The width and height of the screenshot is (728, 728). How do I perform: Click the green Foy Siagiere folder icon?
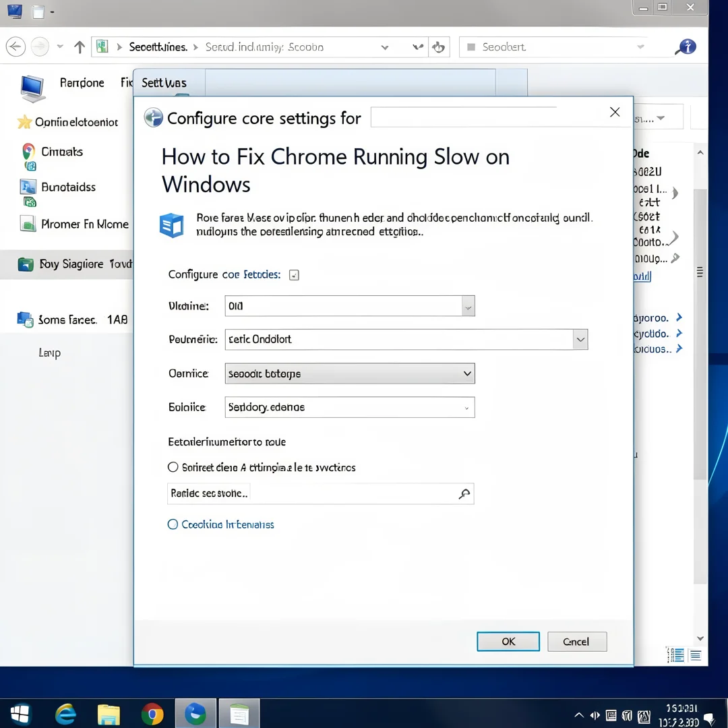point(26,264)
